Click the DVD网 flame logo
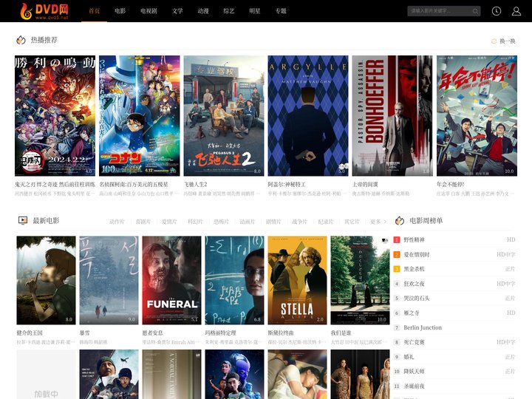Screen dimensions: 532x399 pyautogui.click(x=44, y=11)
